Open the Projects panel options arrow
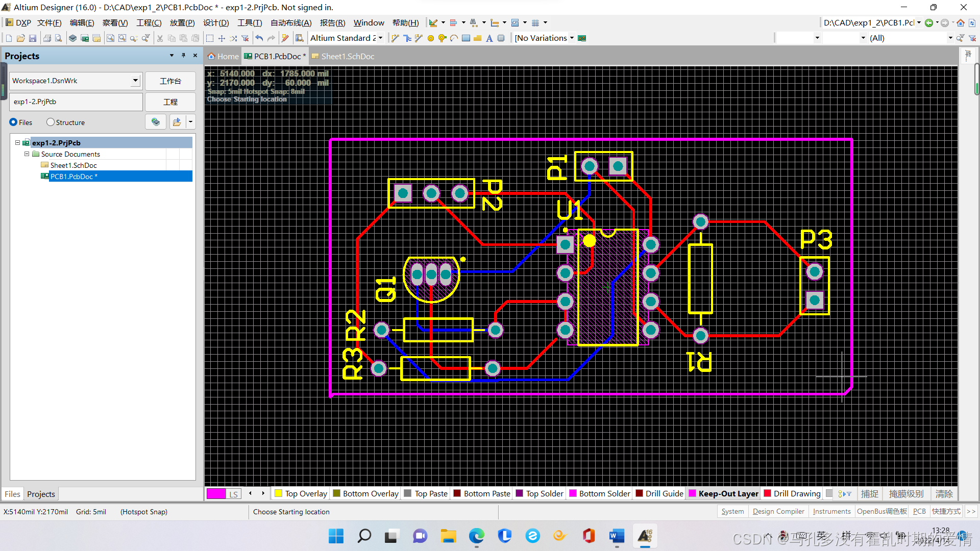The image size is (980, 551). click(171, 56)
